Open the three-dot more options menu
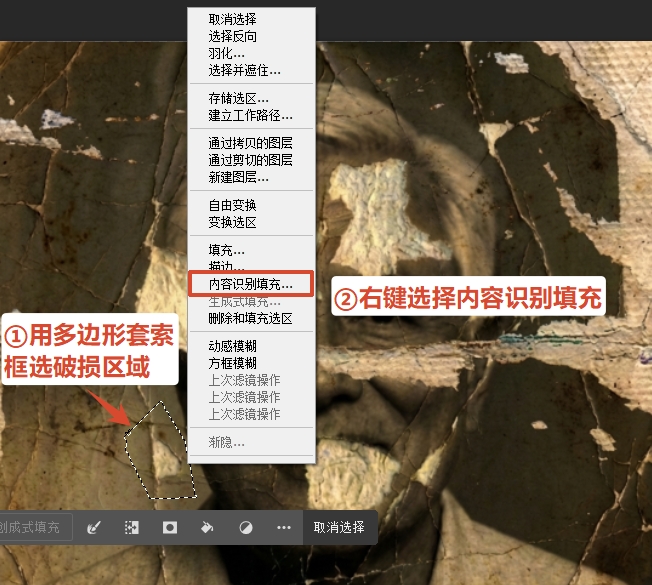The width and height of the screenshot is (652, 585). [284, 527]
